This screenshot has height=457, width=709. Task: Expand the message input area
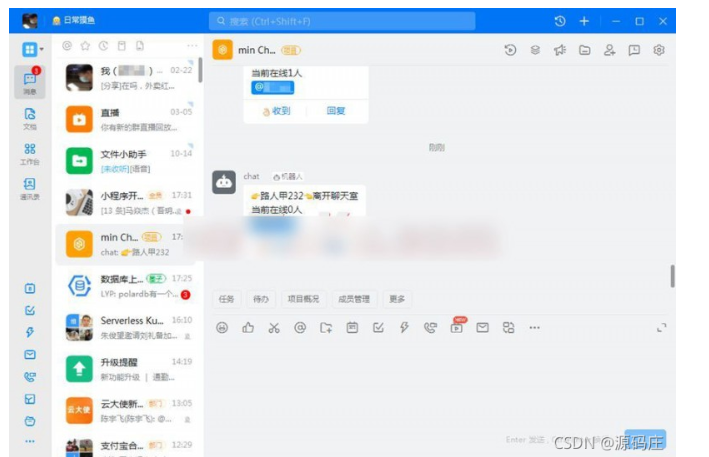[x=661, y=327]
